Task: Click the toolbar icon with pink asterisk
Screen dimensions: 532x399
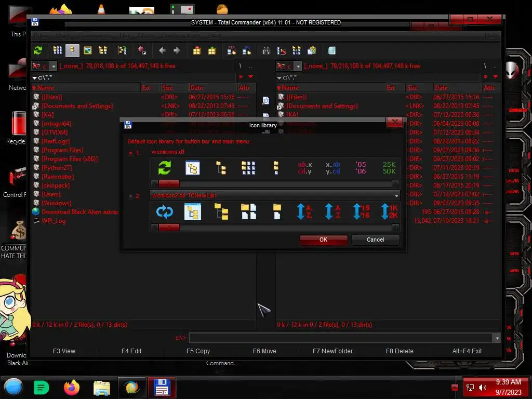Action: 142,50
